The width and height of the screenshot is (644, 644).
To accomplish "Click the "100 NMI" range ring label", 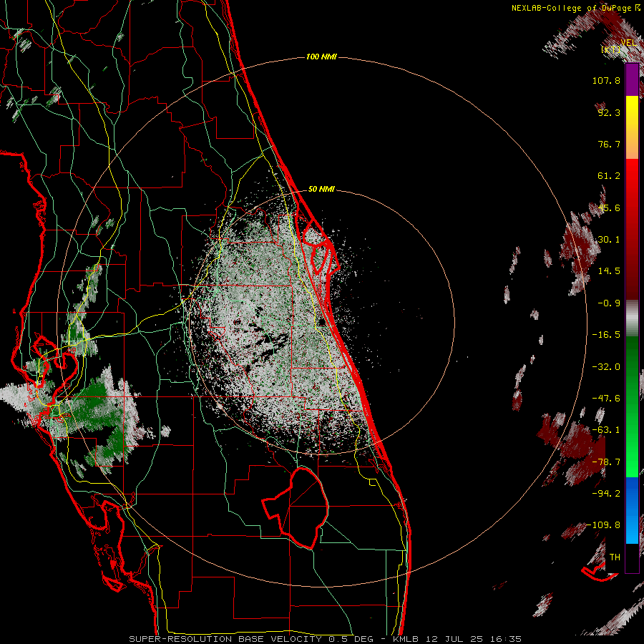I will 321,57.
